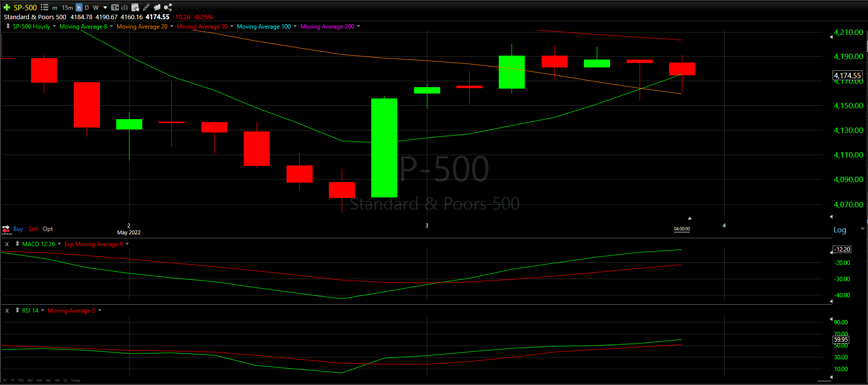Click the resize arrows beside SP-500 Hourly
Image resolution: width=868 pixels, height=385 pixels.
coord(8,26)
